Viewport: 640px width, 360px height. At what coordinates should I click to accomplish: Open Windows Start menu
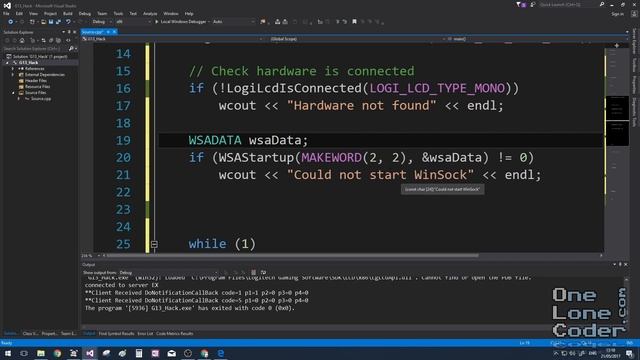click(7, 353)
